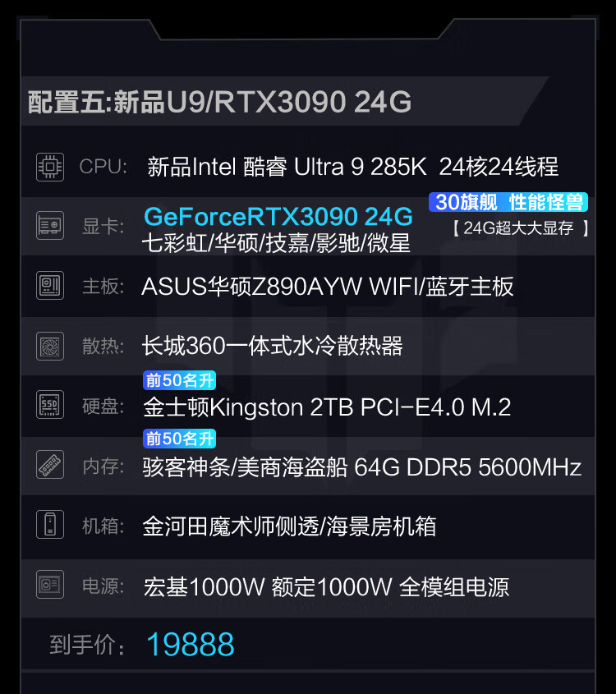Click the 前50名升 badge above 骇客神条 memory

click(179, 439)
